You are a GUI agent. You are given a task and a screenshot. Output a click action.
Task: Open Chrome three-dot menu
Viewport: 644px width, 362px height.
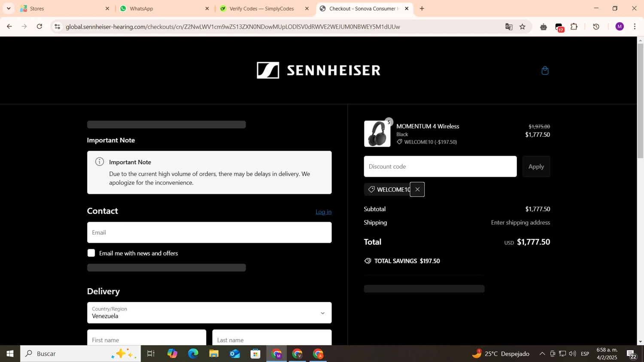click(x=635, y=27)
